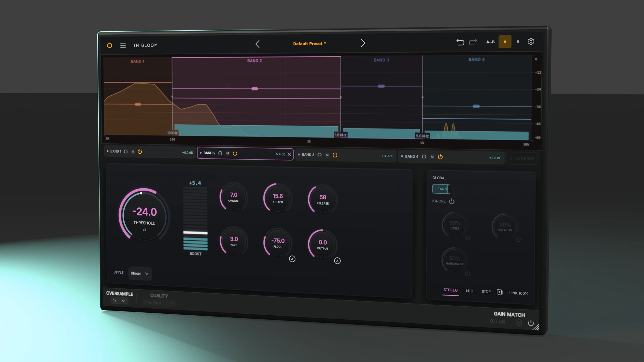This screenshot has height=362, width=644.
Task: Enable the Gain Match power button
Action: pyautogui.click(x=531, y=323)
